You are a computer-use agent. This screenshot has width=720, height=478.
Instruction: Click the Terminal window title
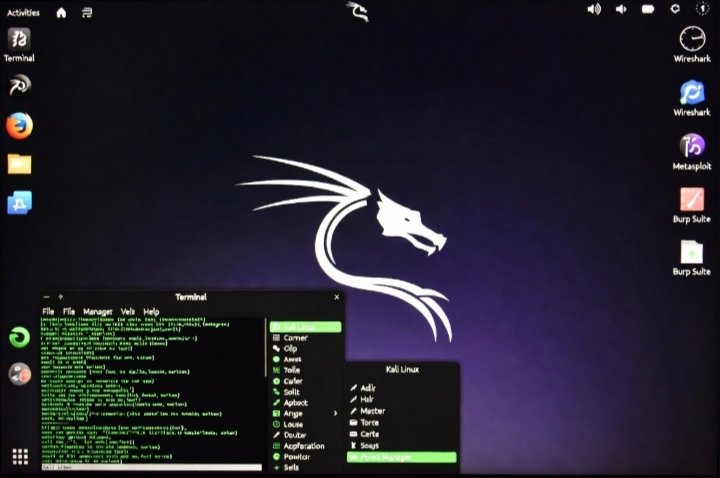191,297
